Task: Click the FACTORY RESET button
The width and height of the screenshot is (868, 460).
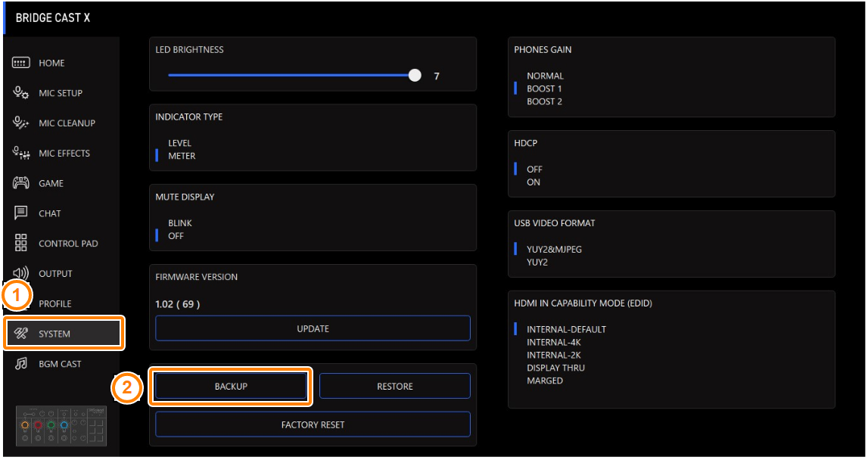Action: 313,424
